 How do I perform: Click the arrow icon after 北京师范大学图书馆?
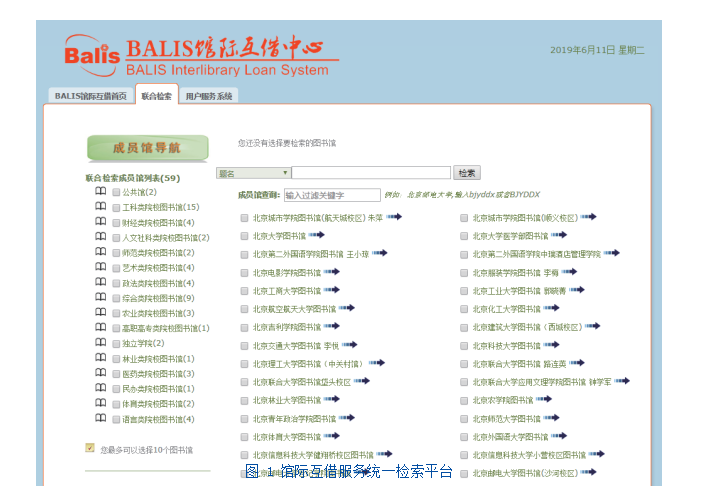click(551, 417)
